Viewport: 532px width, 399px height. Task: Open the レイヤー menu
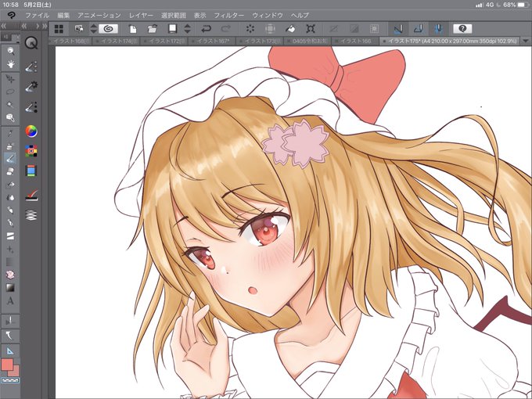[x=141, y=16]
